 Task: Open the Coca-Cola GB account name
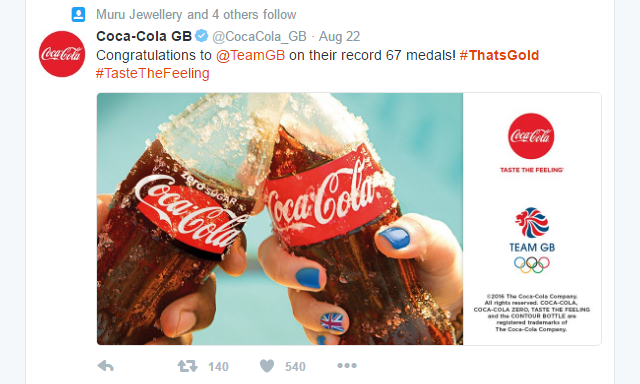[x=144, y=36]
